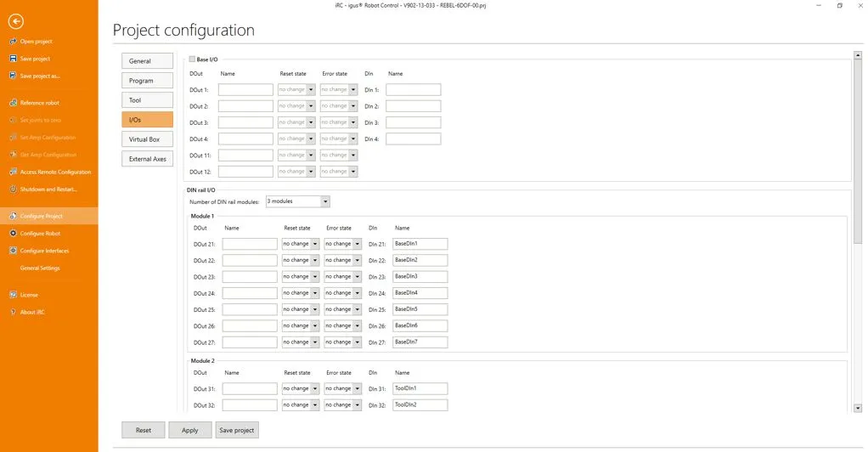Click the Reference robot icon
The height and width of the screenshot is (452, 868).
click(14, 103)
